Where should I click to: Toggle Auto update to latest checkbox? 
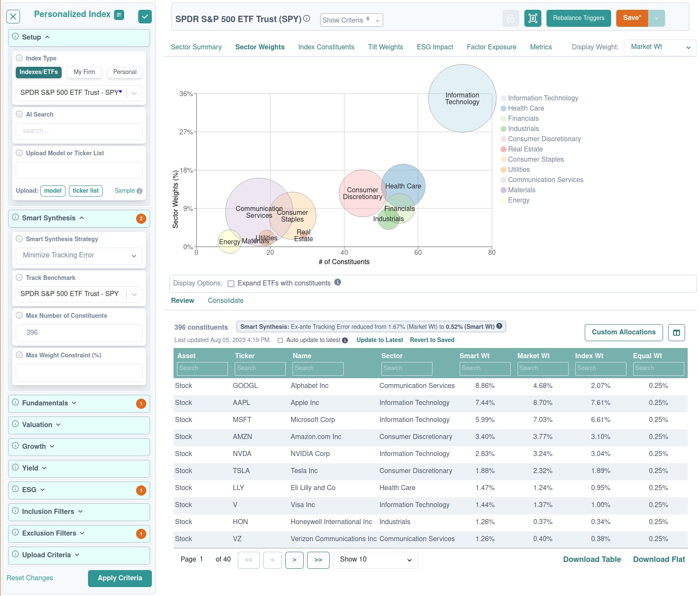(280, 340)
